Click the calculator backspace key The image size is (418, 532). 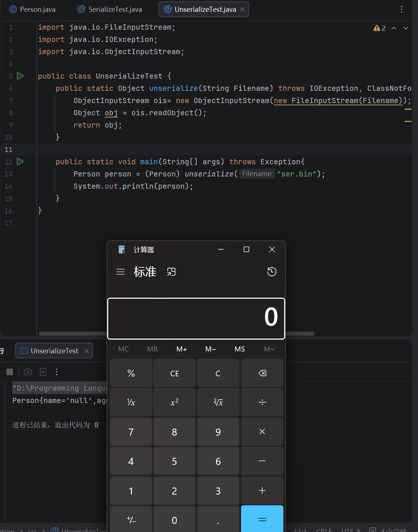coord(262,373)
